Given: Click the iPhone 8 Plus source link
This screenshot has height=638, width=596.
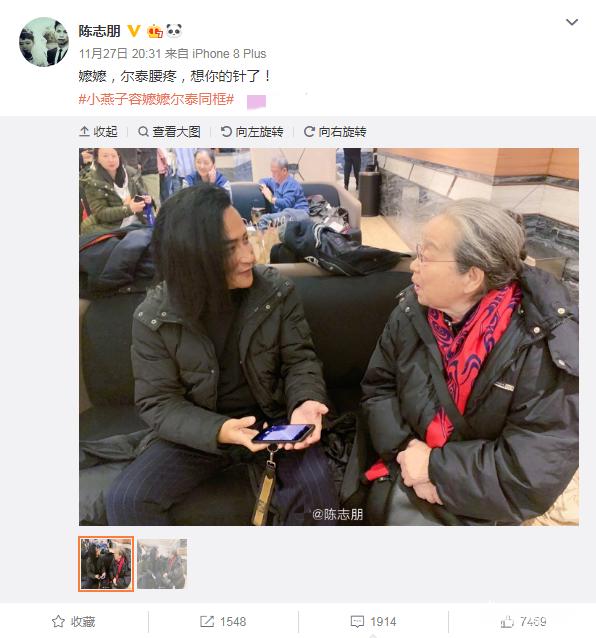Looking at the screenshot, I should (229, 54).
